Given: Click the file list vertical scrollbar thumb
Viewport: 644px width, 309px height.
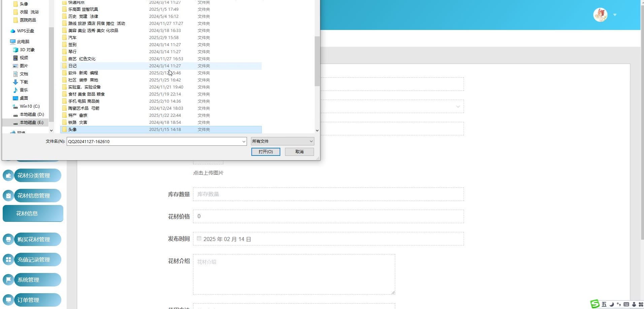Looking at the screenshot, I should pyautogui.click(x=317, y=61).
